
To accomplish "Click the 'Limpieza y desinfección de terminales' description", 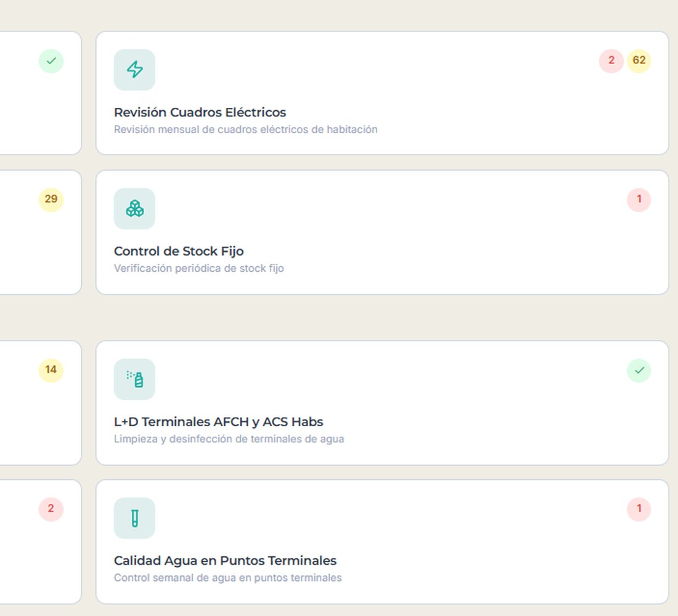I will point(229,439).
